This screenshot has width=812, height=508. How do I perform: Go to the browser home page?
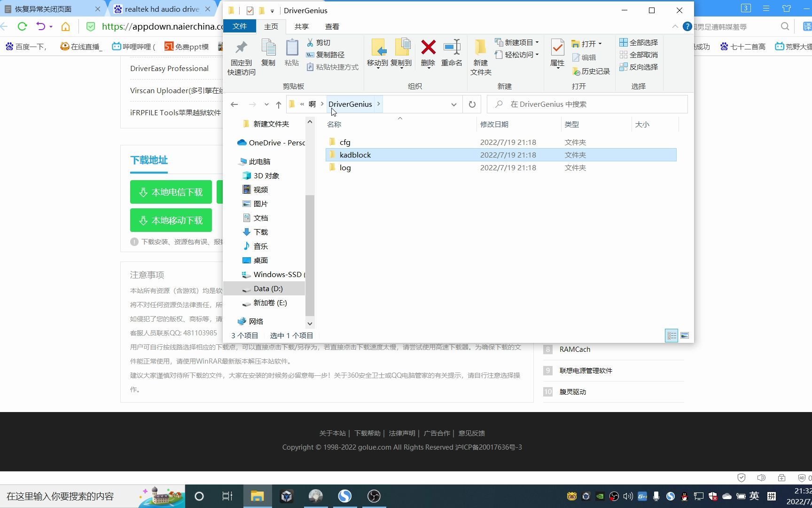65,26
